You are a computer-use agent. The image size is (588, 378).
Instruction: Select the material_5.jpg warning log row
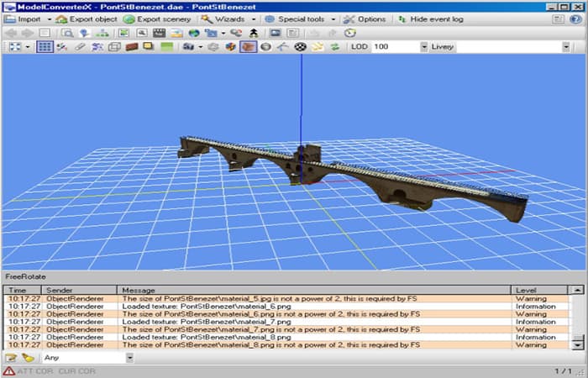coord(287,299)
